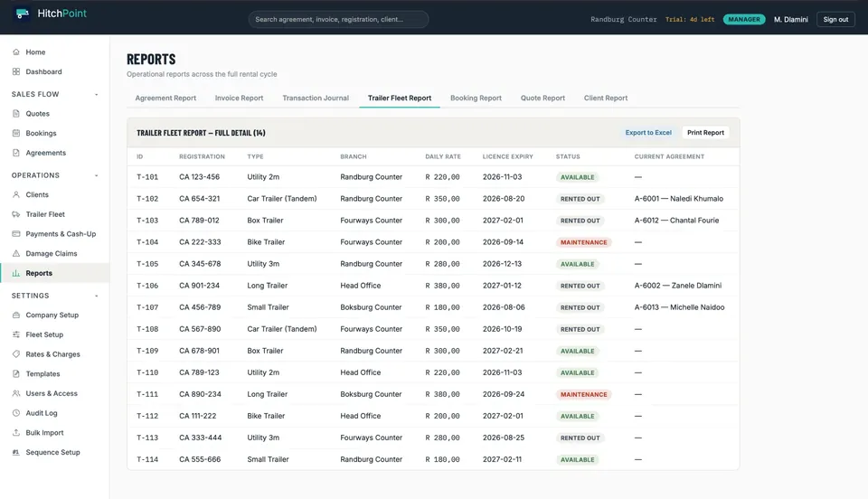Click the Rates & Charges tag icon
This screenshot has height=499, width=868.
[16, 354]
